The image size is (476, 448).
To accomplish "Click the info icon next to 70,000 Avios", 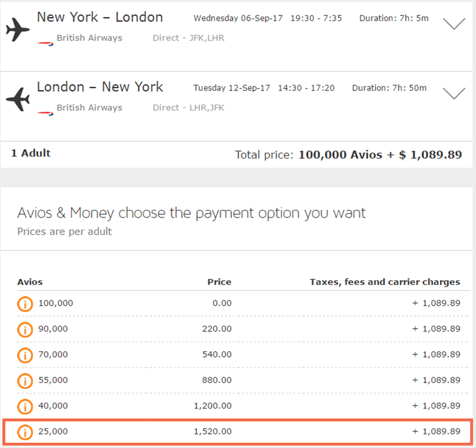I will (25, 355).
